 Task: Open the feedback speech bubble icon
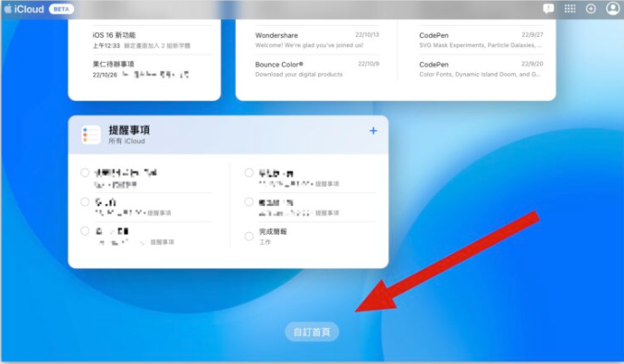click(x=548, y=8)
